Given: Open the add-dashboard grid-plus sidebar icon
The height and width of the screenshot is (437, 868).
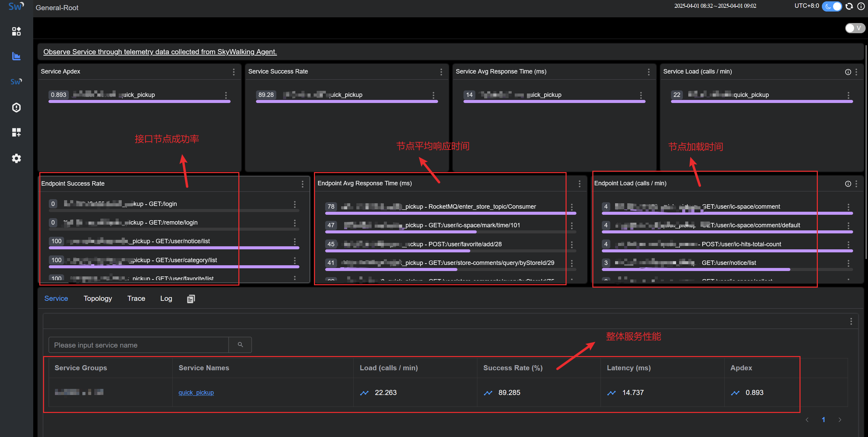Looking at the screenshot, I should click(x=16, y=132).
